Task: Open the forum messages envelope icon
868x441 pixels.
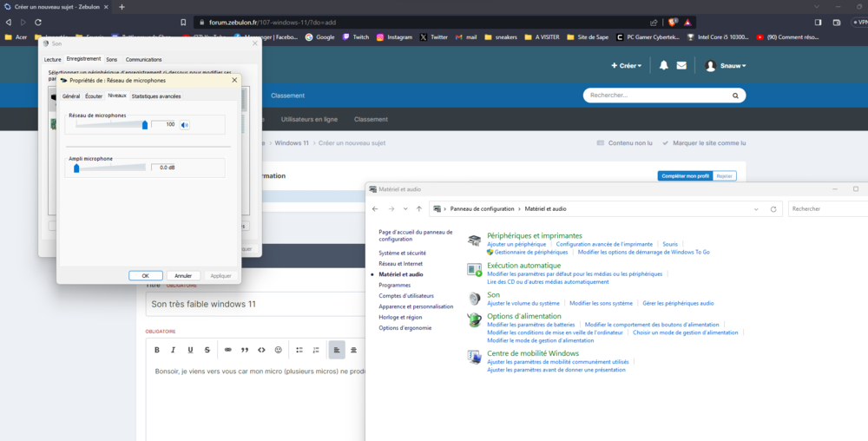Action: pyautogui.click(x=681, y=65)
